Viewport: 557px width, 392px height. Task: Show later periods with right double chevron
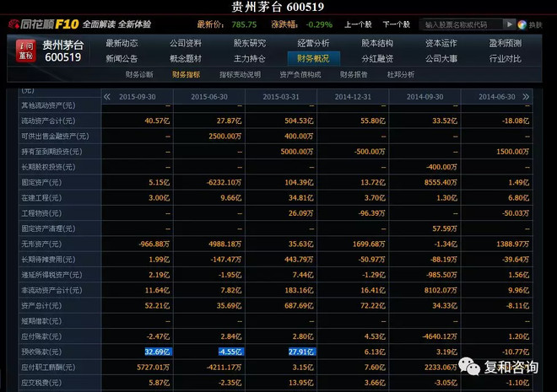click(x=526, y=96)
